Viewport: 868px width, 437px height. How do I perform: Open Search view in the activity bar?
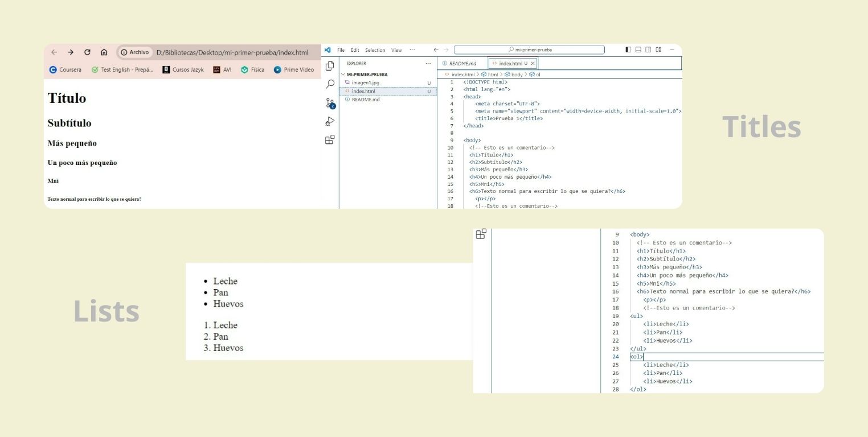coord(330,84)
